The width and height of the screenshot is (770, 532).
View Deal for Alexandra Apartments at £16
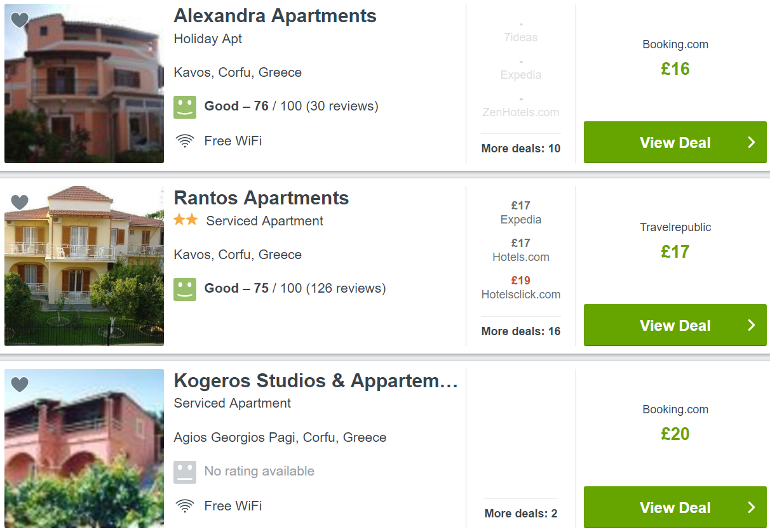point(675,142)
